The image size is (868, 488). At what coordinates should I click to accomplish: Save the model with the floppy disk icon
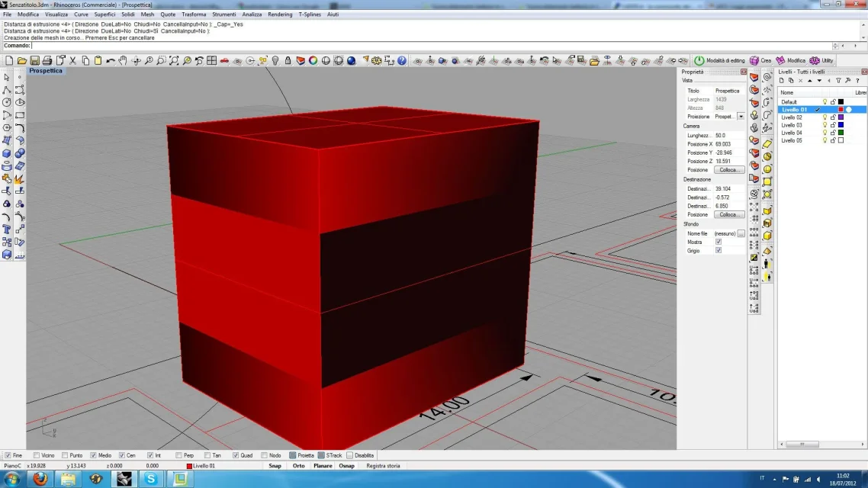35,60
